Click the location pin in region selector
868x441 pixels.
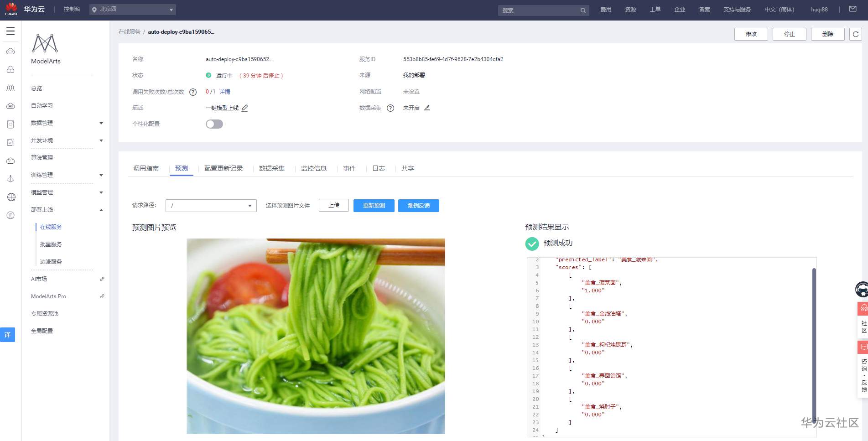pyautogui.click(x=94, y=10)
